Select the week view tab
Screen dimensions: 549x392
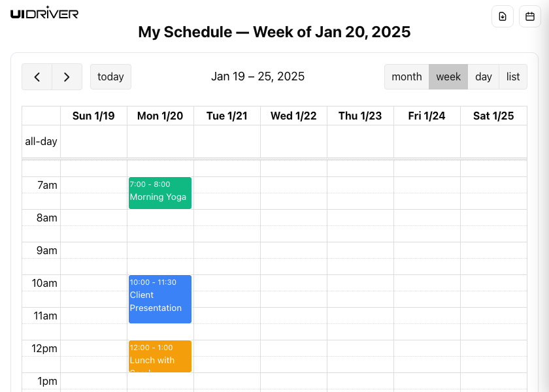tap(448, 76)
